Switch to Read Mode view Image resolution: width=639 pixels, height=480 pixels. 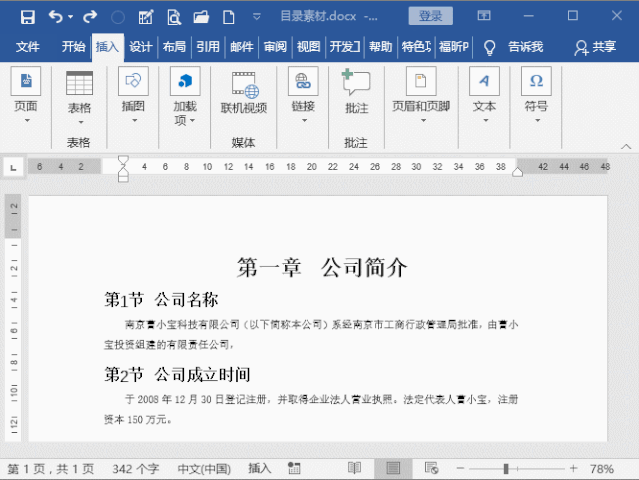pyautogui.click(x=354, y=468)
